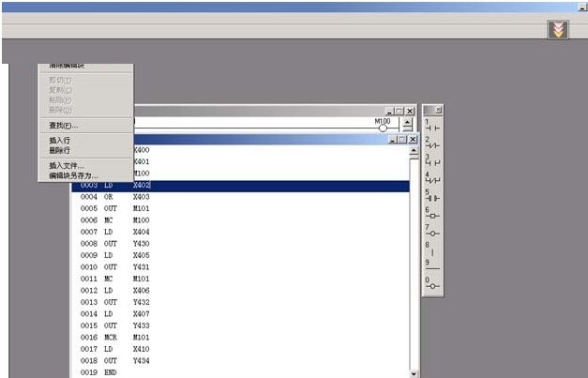Select step 0018 OUT Y434
Screen dimensions: 588x378
[240, 361]
